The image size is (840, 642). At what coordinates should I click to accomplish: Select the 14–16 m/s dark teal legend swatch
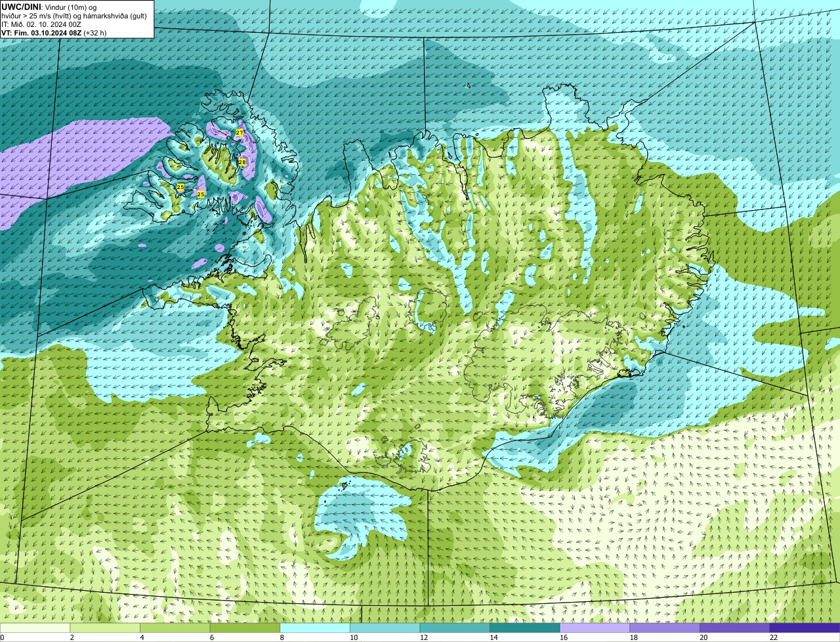click(x=524, y=628)
